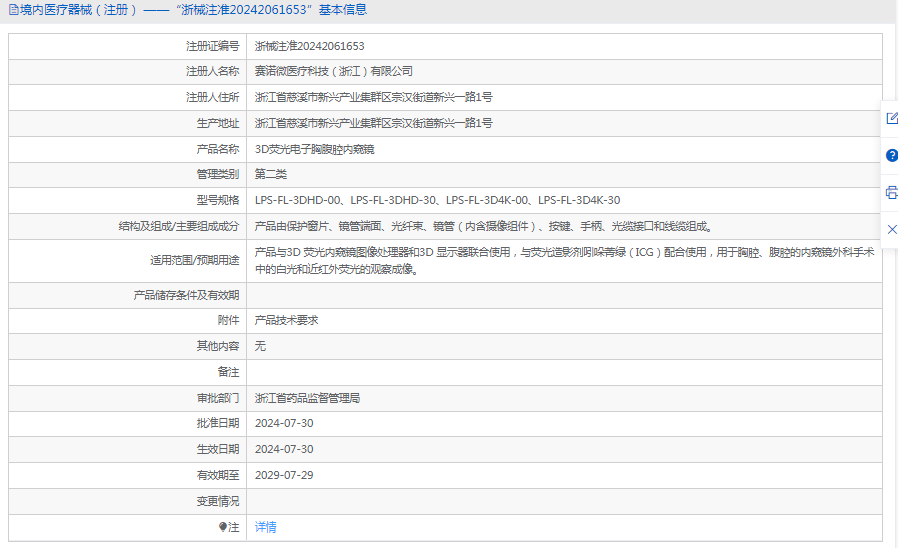The width and height of the screenshot is (898, 548).
Task: Click the document icon beside the page title
Action: (13, 10)
